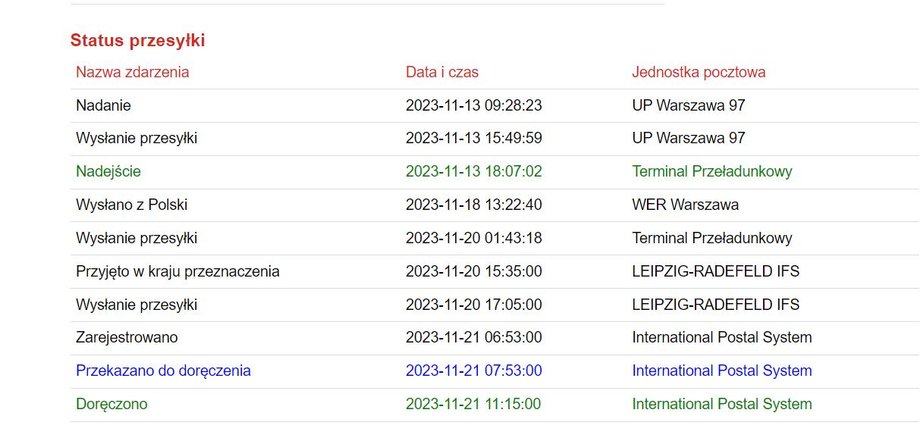The image size is (920, 441).
Task: Click the timestamp 2023-11-20 01:43:18
Action: 474,238
